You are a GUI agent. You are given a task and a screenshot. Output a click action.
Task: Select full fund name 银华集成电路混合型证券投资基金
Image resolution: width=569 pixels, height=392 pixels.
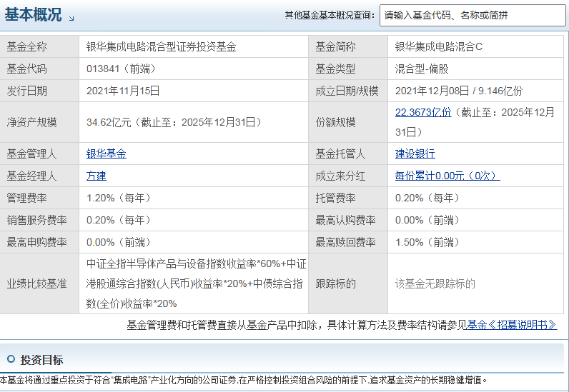[162, 47]
